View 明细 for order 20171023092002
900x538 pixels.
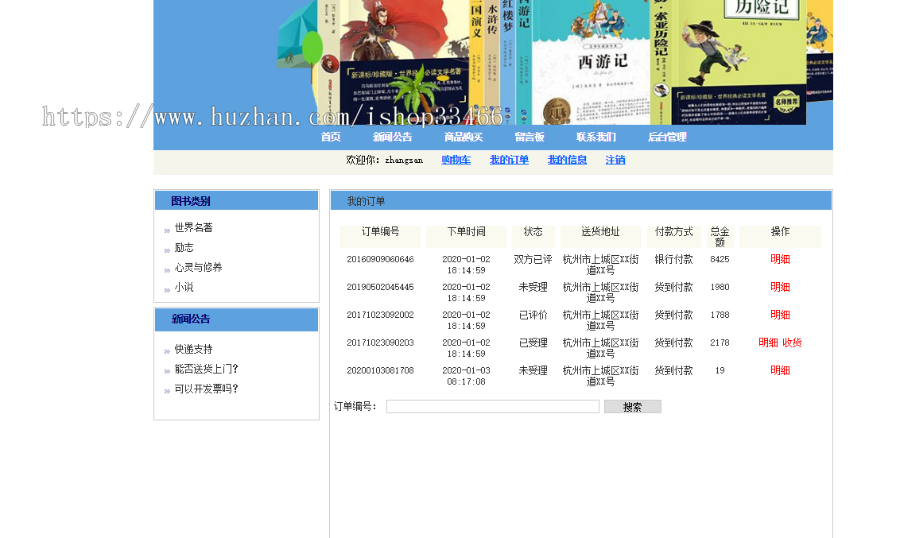(x=780, y=315)
